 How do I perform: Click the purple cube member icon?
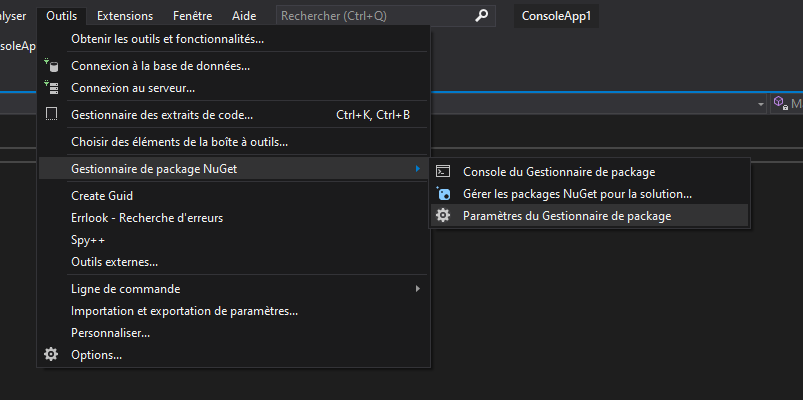click(780, 103)
